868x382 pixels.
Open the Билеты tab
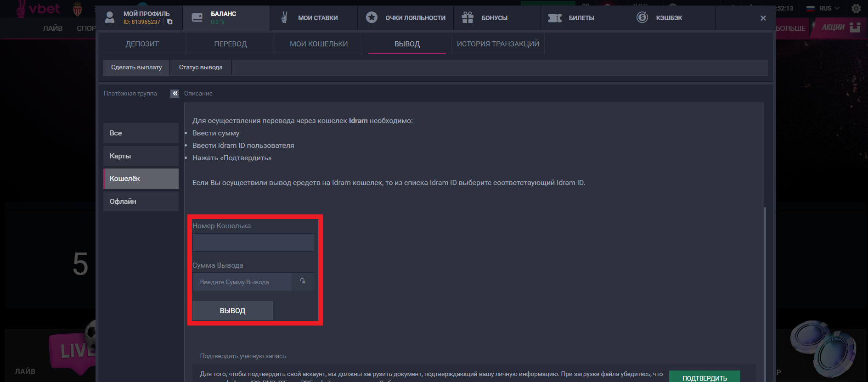coord(584,18)
